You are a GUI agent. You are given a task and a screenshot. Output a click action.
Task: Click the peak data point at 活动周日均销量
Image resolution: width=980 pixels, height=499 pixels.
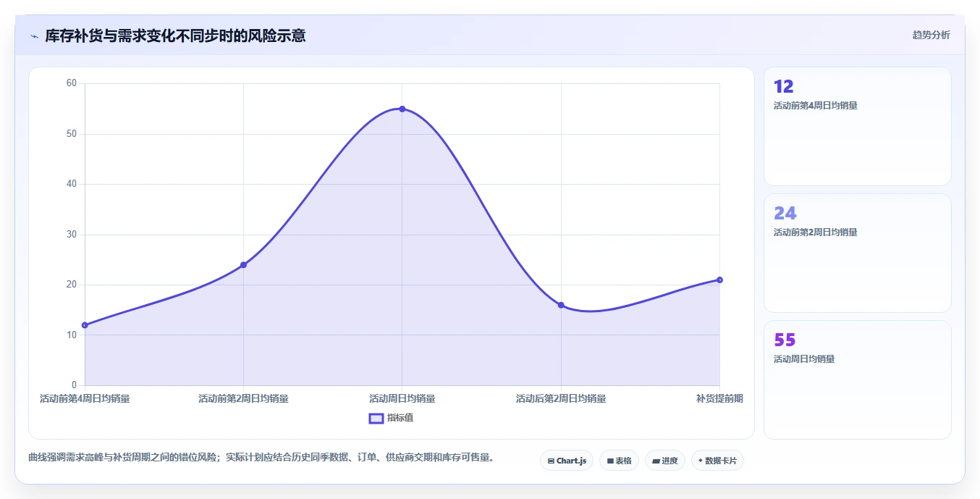click(x=402, y=109)
